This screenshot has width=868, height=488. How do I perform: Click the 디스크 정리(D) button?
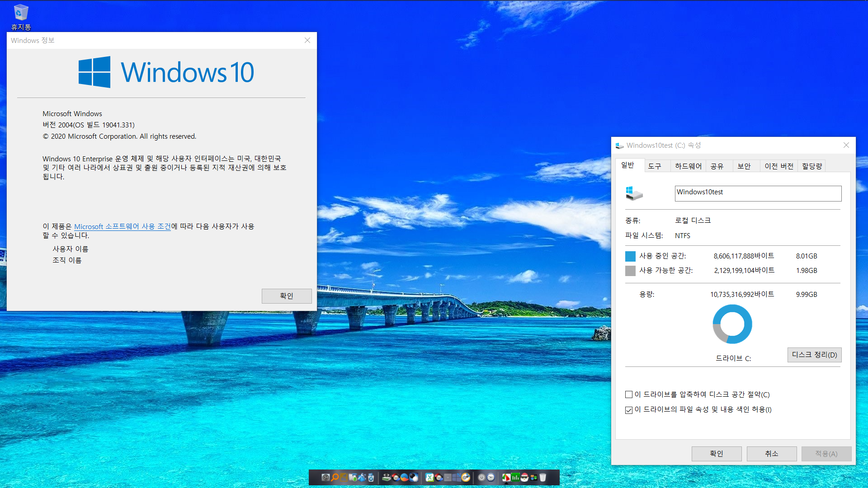(814, 355)
